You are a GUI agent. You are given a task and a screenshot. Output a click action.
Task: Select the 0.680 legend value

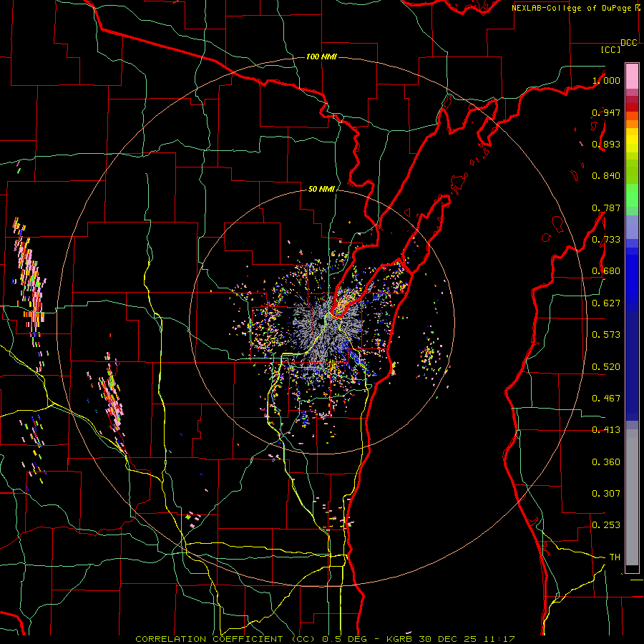tap(606, 271)
